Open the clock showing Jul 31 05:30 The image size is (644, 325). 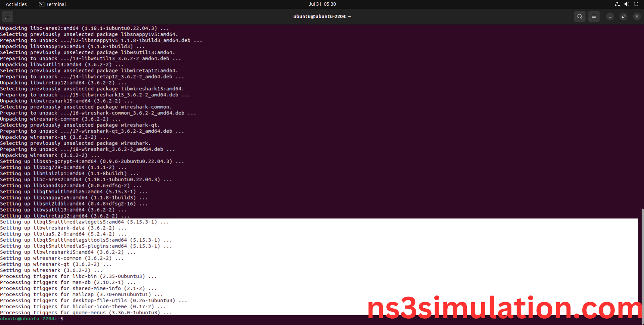322,4
